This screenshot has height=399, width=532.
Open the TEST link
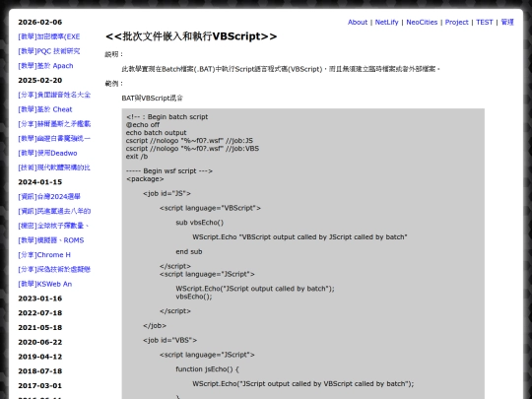pyautogui.click(x=484, y=22)
